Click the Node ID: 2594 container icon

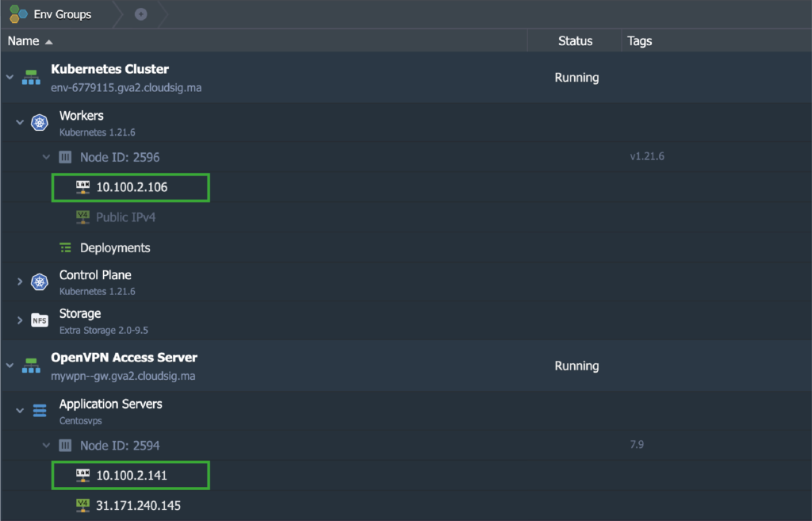coord(65,446)
